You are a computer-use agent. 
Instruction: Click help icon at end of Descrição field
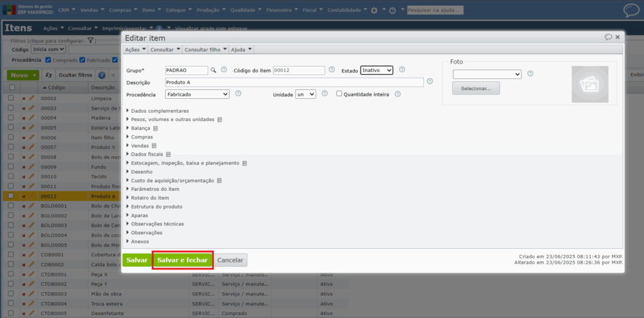tap(430, 81)
